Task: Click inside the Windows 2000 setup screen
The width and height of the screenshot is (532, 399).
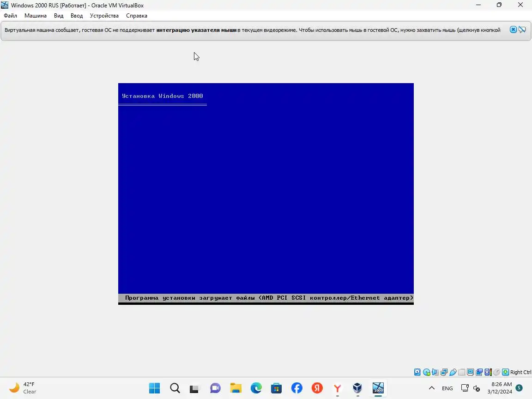Action: click(266, 194)
